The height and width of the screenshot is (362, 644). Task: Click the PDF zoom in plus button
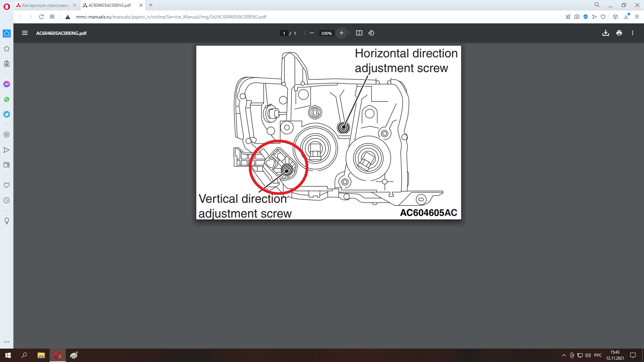click(341, 33)
